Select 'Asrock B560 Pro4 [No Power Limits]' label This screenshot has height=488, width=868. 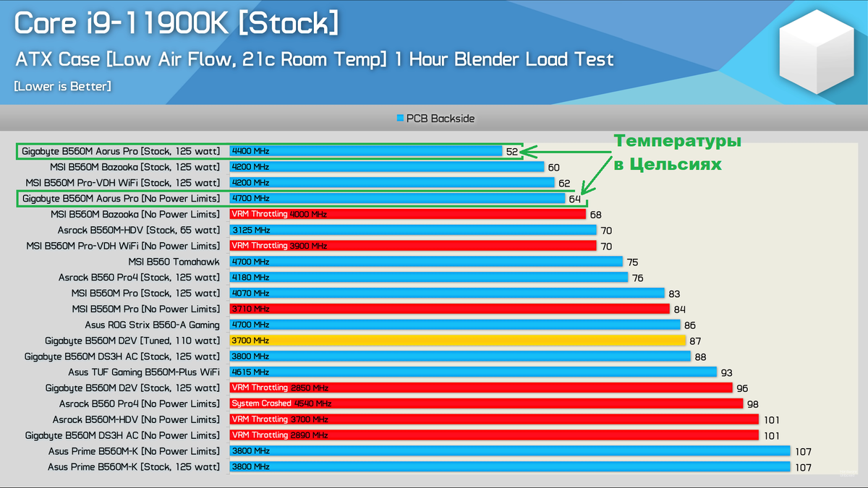pyautogui.click(x=140, y=403)
